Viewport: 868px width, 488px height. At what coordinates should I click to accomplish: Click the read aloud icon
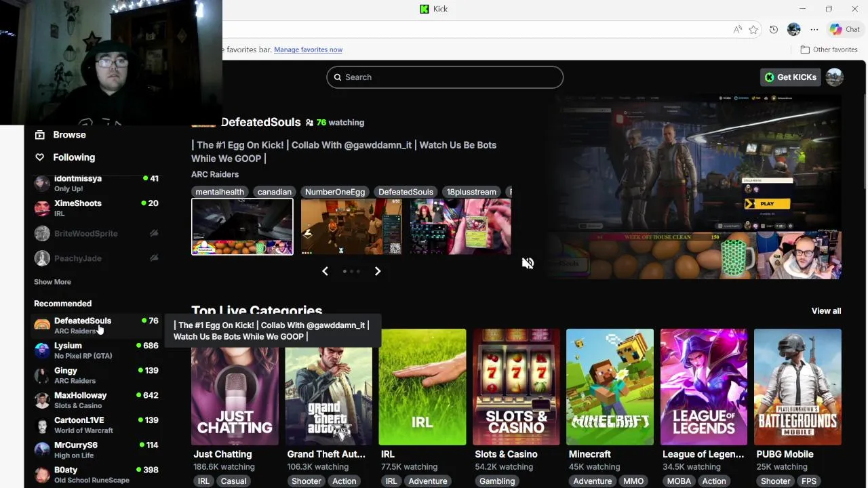[737, 29]
